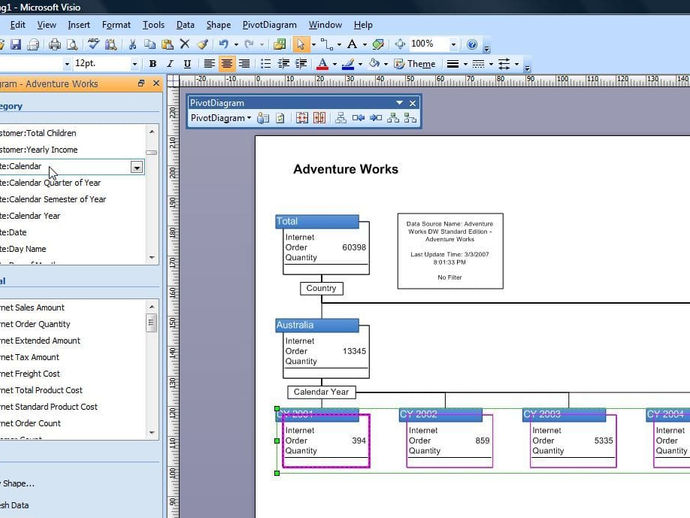The width and height of the screenshot is (690, 518).
Task: Select the Text tool A icon
Action: pyautogui.click(x=352, y=44)
